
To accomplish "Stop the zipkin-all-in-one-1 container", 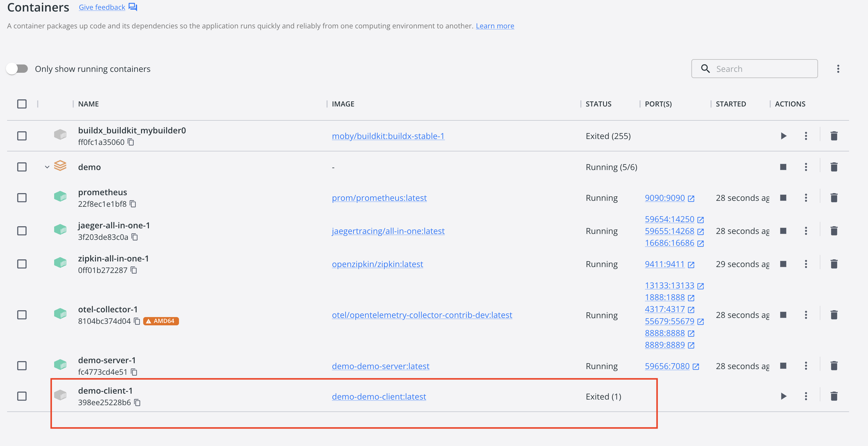I will click(x=783, y=264).
